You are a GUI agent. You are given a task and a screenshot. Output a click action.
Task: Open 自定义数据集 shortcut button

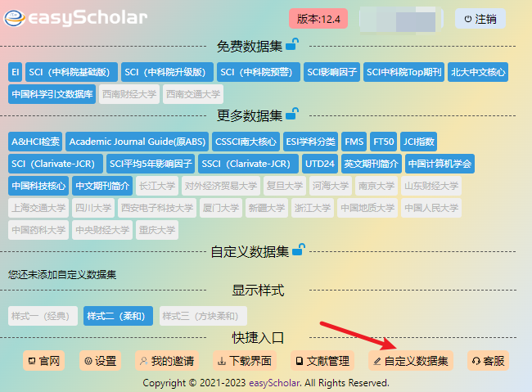411,361
